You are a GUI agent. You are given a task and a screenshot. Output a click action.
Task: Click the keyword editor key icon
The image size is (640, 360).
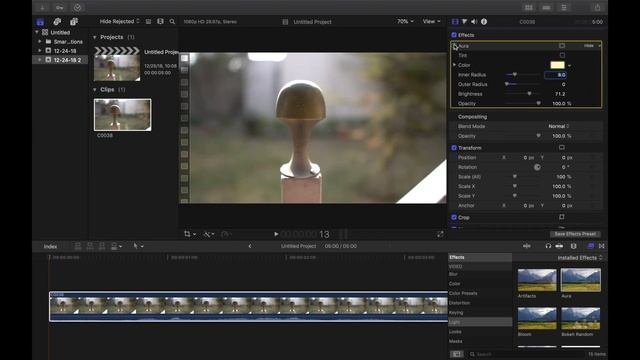pos(60,7)
